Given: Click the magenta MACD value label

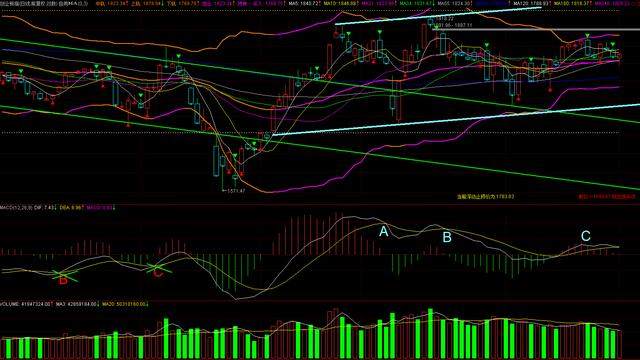Looking at the screenshot, I should click(100, 208).
